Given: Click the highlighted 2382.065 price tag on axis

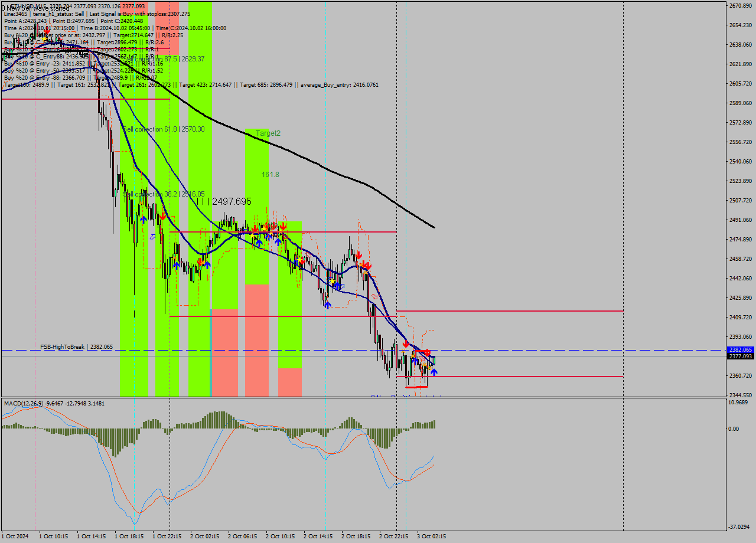Looking at the screenshot, I should [741, 350].
